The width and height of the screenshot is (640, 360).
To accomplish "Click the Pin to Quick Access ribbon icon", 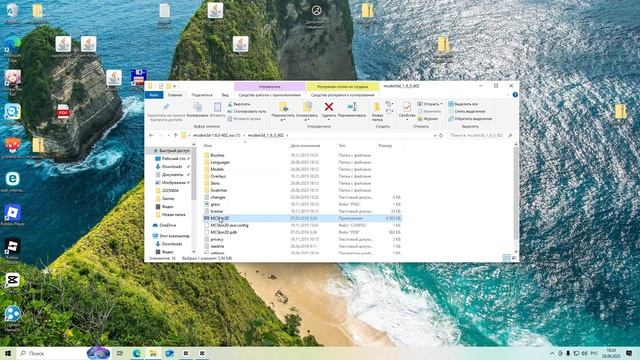I will click(166, 107).
